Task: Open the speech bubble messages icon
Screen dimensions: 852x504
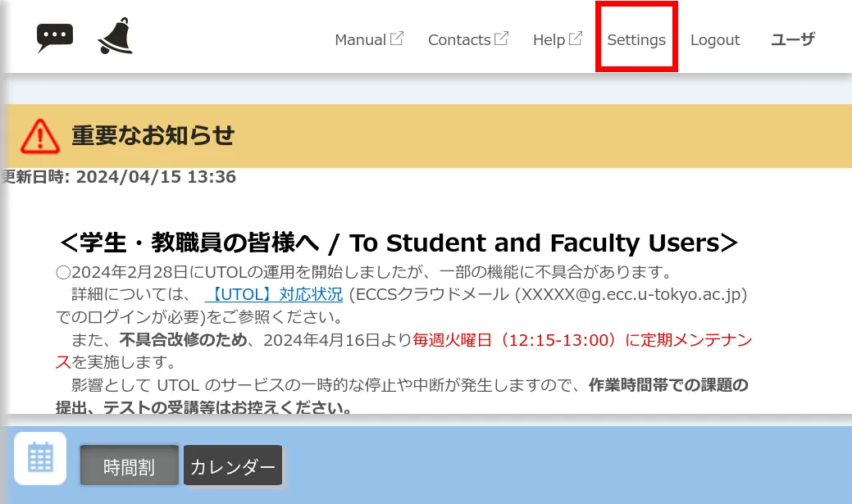Action: click(54, 36)
